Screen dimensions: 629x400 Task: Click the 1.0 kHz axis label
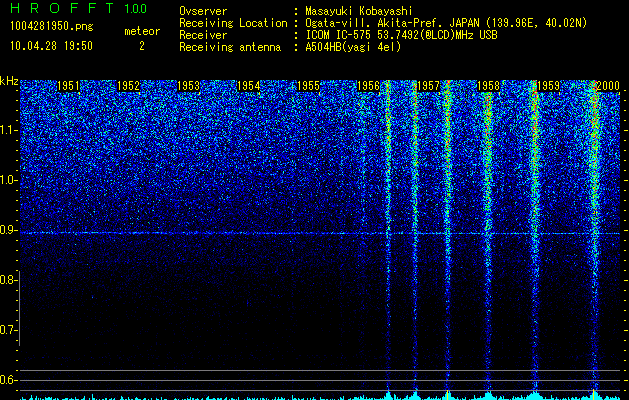click(9, 180)
